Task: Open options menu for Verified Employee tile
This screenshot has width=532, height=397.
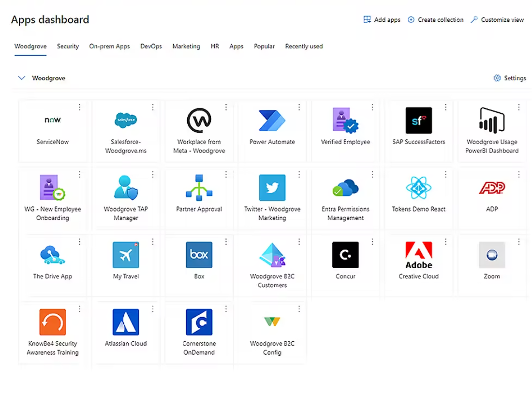Action: click(372, 107)
